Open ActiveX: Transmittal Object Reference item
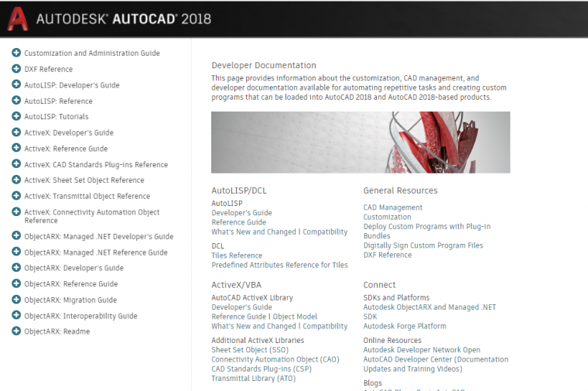Screen dimensions: 588x391 coord(87,196)
